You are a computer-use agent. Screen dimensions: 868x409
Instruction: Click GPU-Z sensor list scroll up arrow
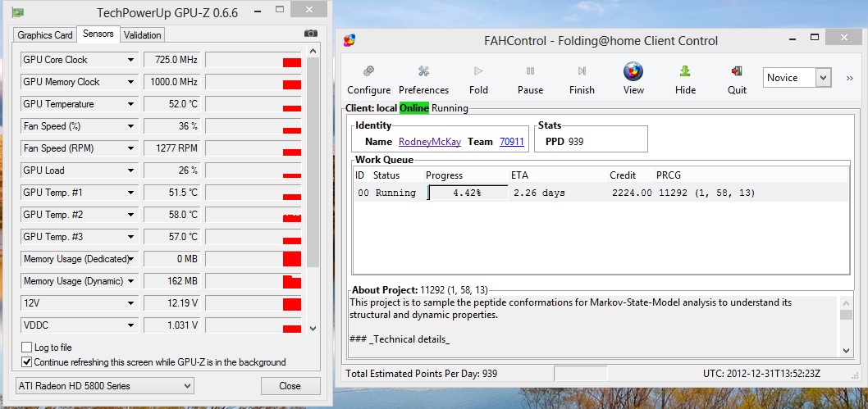click(x=313, y=52)
